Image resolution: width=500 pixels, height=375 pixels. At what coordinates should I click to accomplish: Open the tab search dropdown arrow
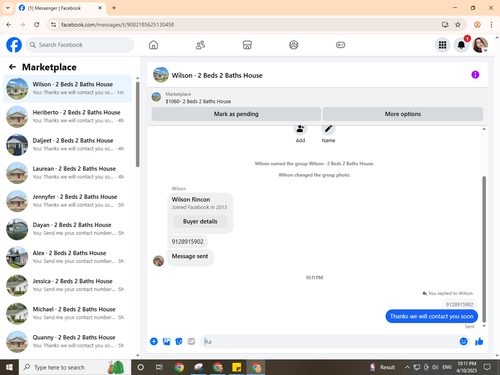tap(7, 8)
